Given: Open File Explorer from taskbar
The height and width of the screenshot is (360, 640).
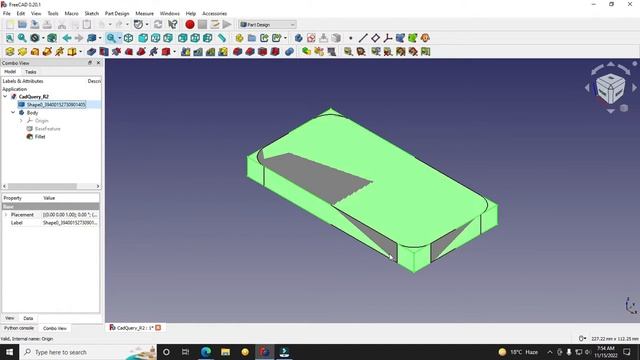Looking at the screenshot, I should click(225, 352).
